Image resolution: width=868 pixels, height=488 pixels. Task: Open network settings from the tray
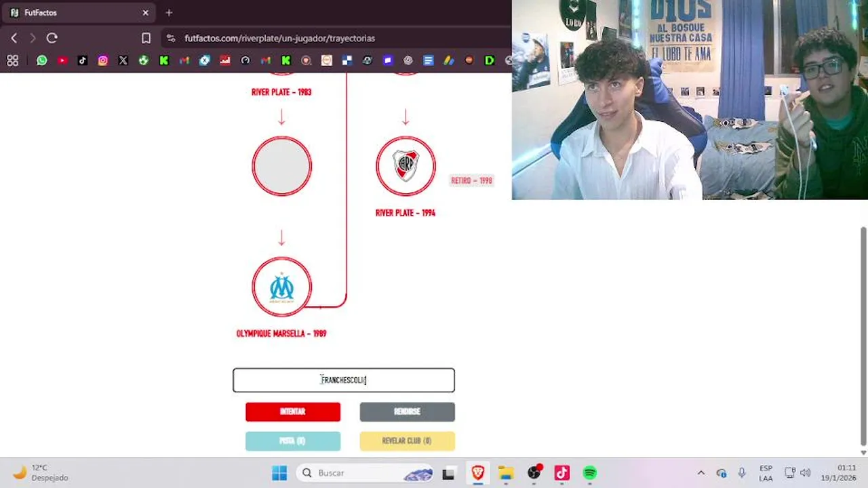point(790,472)
